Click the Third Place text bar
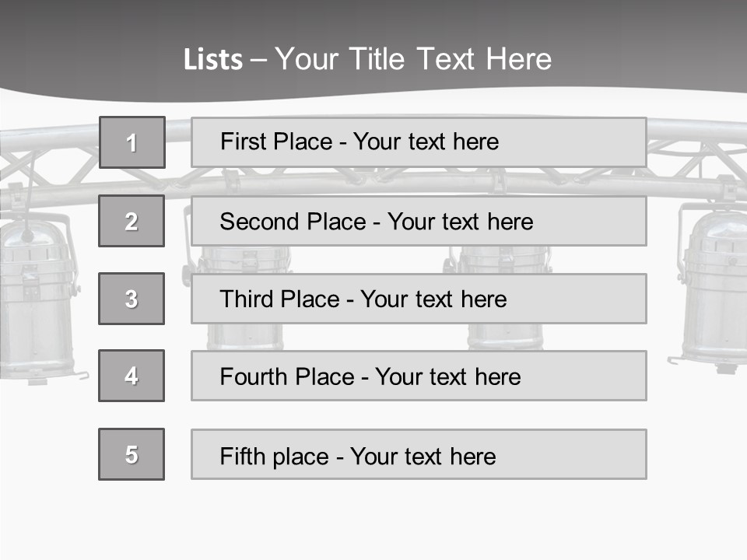This screenshot has width=747, height=560. (419, 299)
